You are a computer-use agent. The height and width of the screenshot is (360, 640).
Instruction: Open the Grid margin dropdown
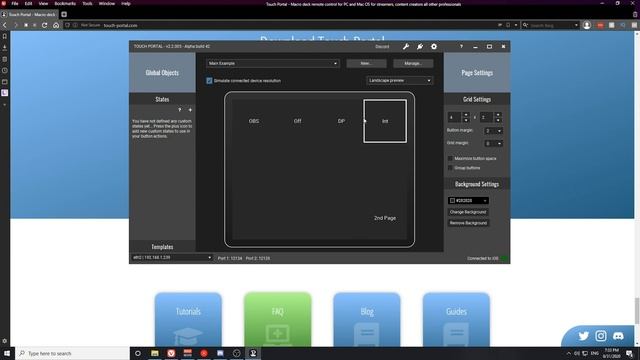(493, 144)
